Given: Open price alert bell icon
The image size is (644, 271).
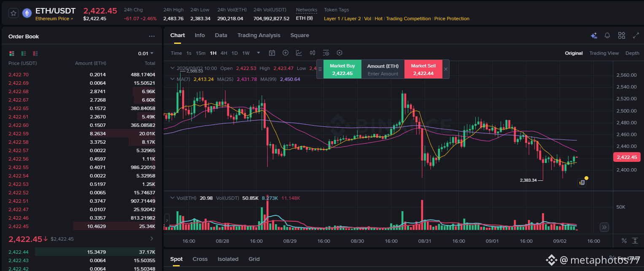Looking at the screenshot, I should coord(607,35).
